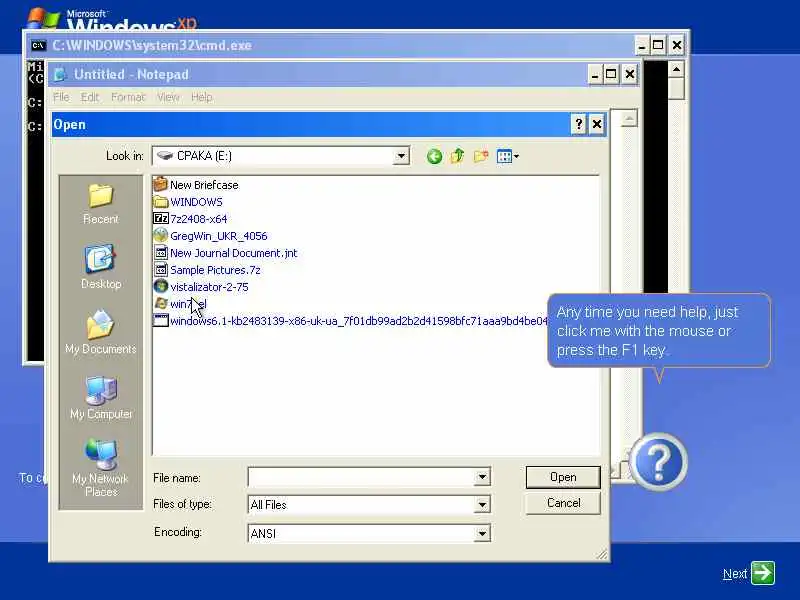
Task: Click the cmd.exe title bar icon
Action: pos(39,45)
